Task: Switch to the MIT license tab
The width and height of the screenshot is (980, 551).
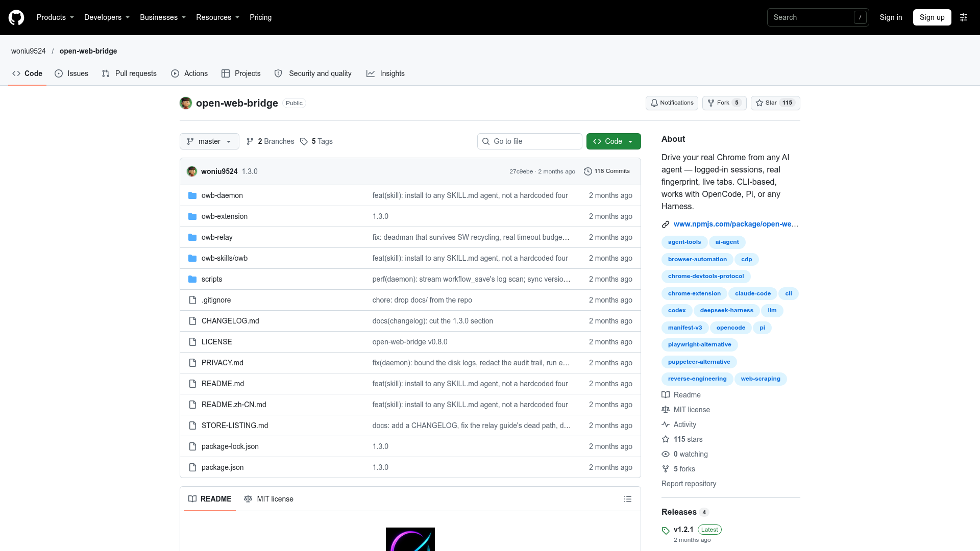Action: pyautogui.click(x=268, y=499)
